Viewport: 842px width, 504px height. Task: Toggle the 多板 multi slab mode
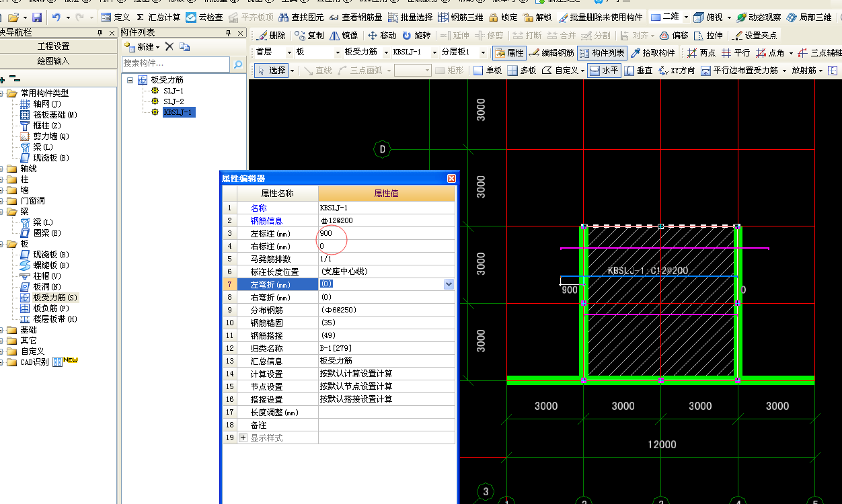522,70
